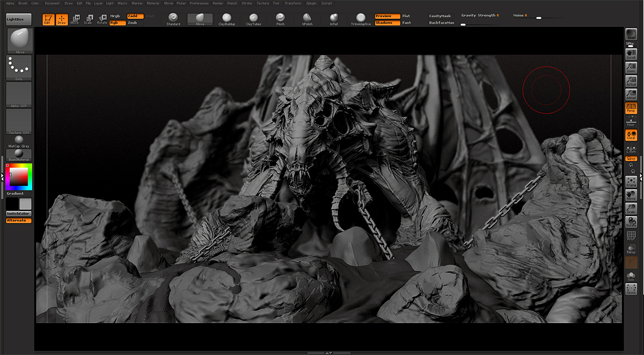This screenshot has width=644, height=355.
Task: Select the Inflat brush
Action: click(x=334, y=19)
